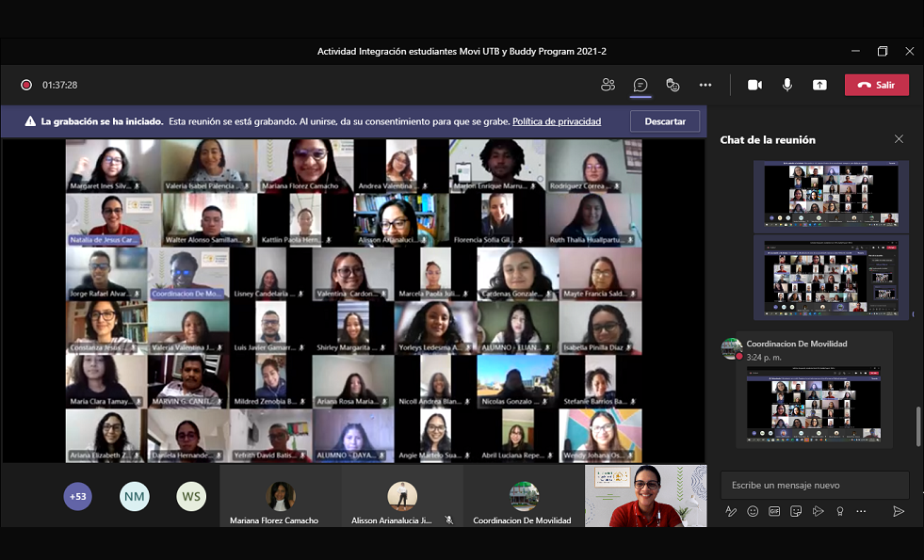
Task: Mute the microphone
Action: click(x=787, y=85)
